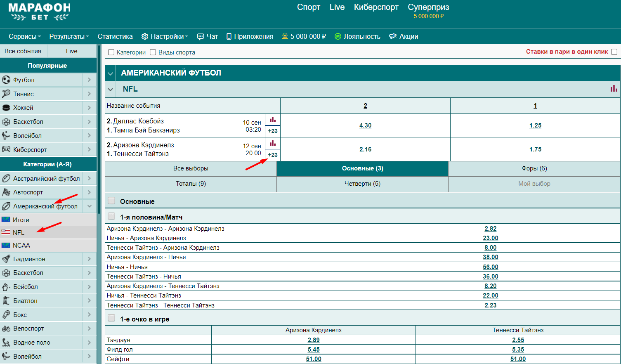Click the cycling bicycle icon

pos(6,329)
